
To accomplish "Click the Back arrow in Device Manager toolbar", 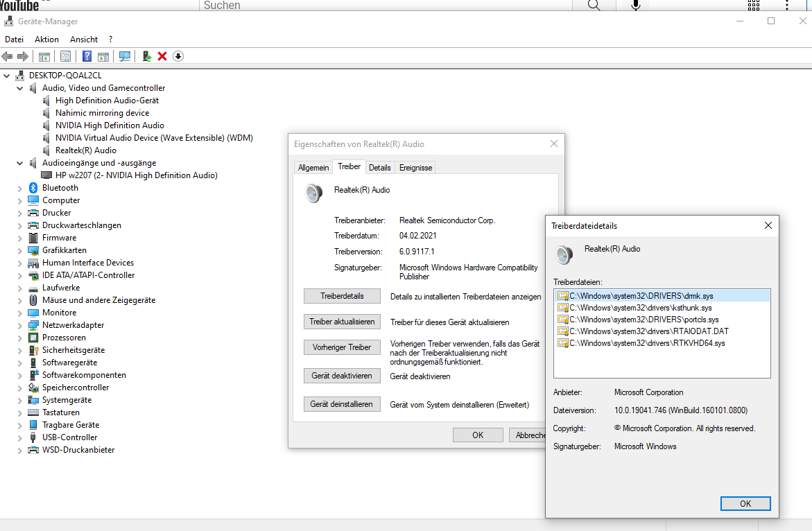I will tap(7, 56).
